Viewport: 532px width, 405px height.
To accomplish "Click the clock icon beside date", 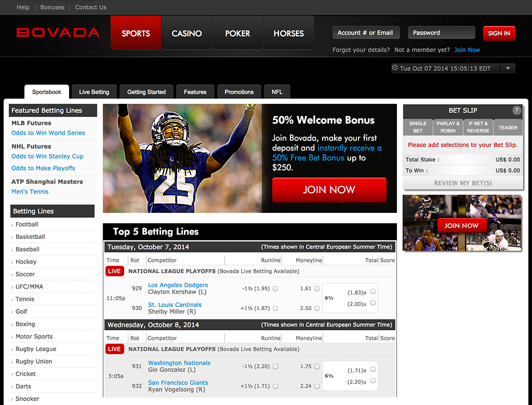I will [395, 68].
